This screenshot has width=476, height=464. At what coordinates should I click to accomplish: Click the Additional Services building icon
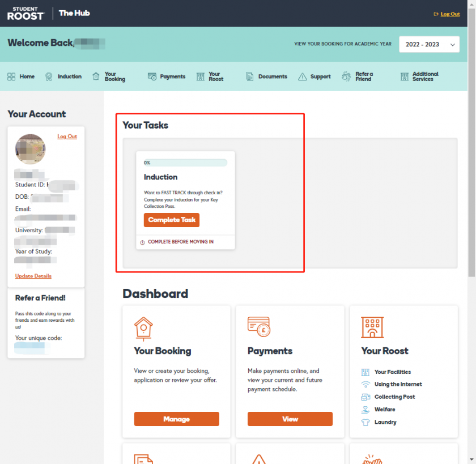[x=404, y=76]
